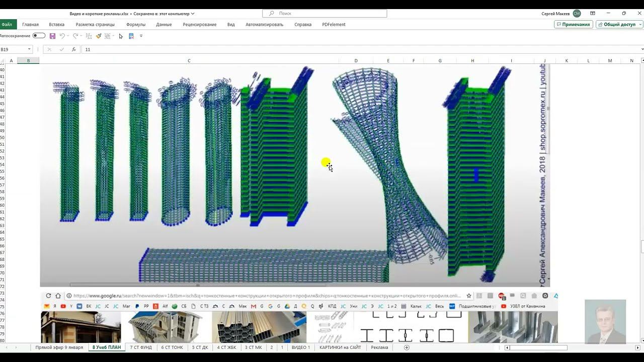Expand the Name Box dropdown arrow

click(x=29, y=49)
